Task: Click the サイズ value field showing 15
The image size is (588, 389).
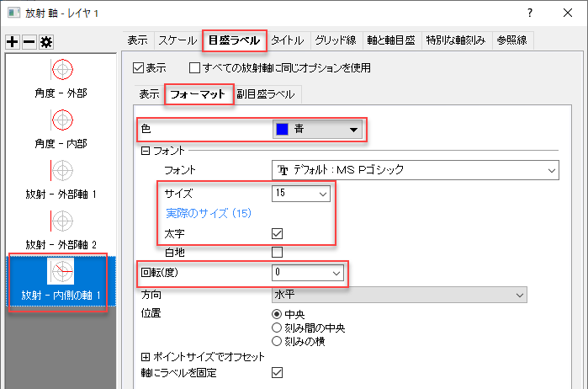Action: pyautogui.click(x=294, y=194)
